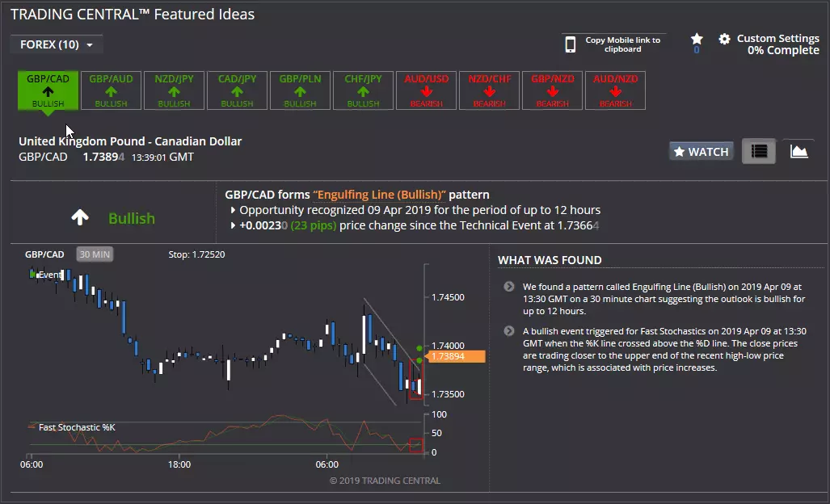Expand the Opportunity recognized bullet triangle

pos(233,210)
